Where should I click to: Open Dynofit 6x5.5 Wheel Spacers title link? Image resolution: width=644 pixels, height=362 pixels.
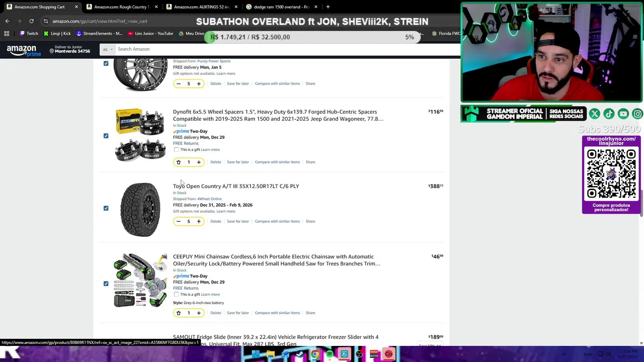tap(278, 115)
